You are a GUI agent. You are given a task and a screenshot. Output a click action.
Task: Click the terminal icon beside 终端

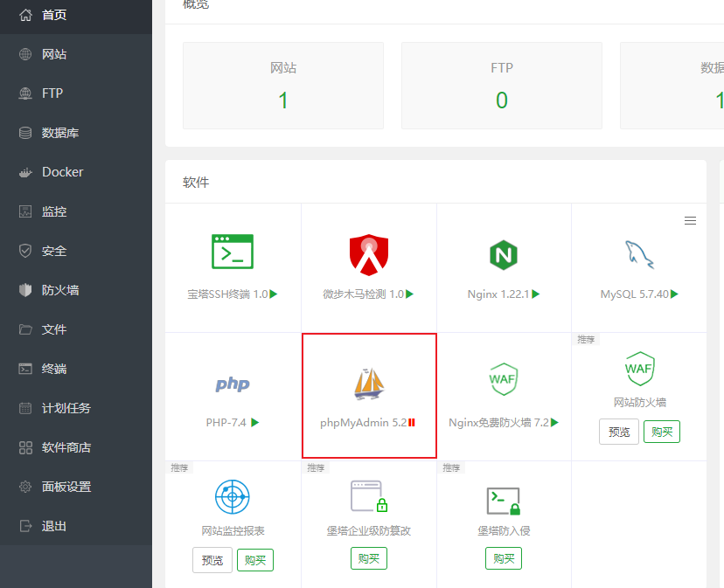click(25, 369)
